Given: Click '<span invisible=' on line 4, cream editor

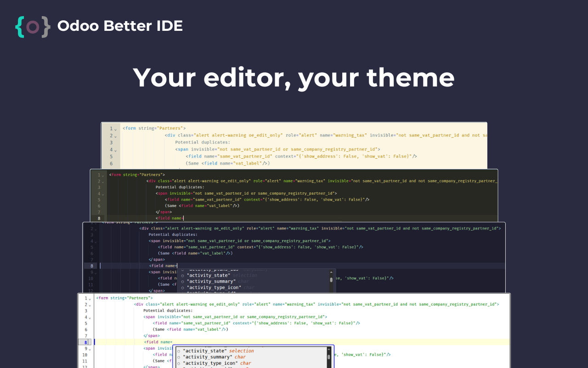Looking at the screenshot, I should (x=196, y=149).
